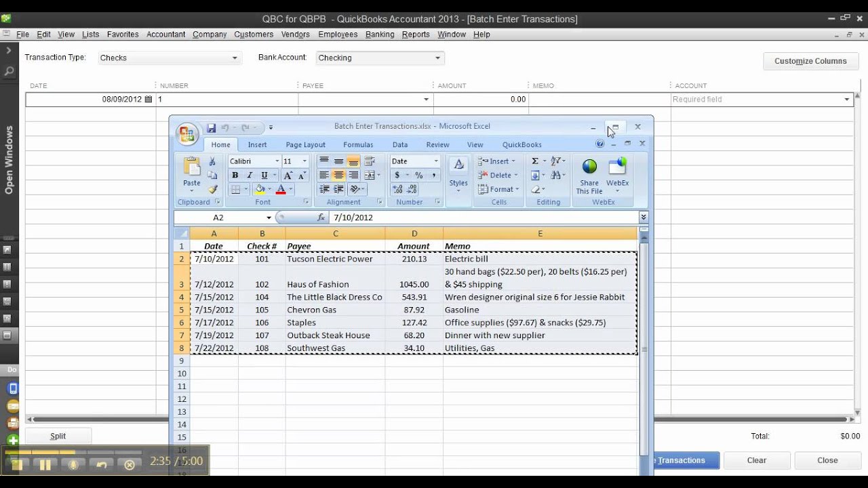868x488 pixels.
Task: Open QuickBooks sidebar search magnifier
Action: pos(9,70)
